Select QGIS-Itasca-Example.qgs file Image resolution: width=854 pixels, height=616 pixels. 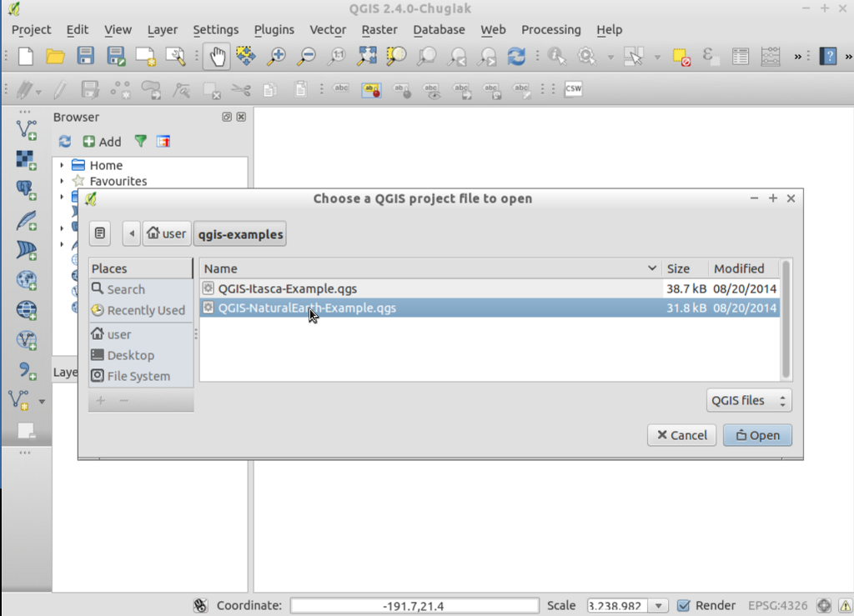[x=490, y=288]
